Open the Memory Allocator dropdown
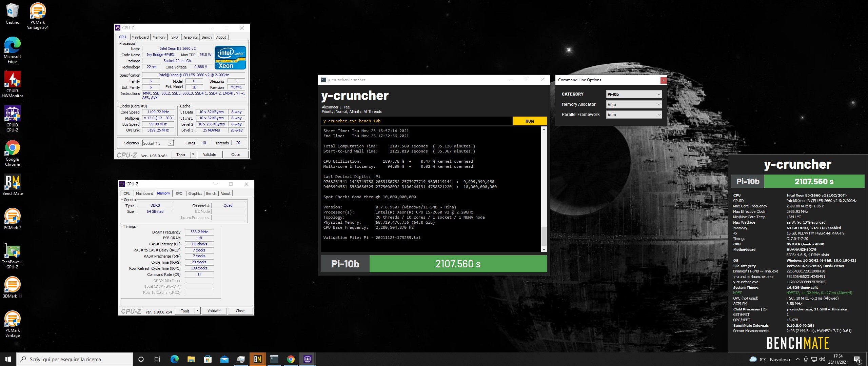The image size is (868, 366). 634,104
